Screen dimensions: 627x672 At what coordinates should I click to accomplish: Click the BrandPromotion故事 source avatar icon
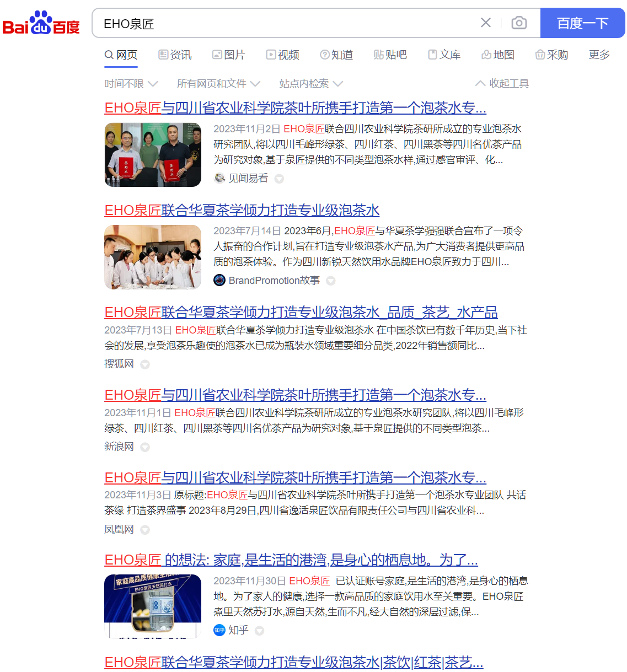219,280
